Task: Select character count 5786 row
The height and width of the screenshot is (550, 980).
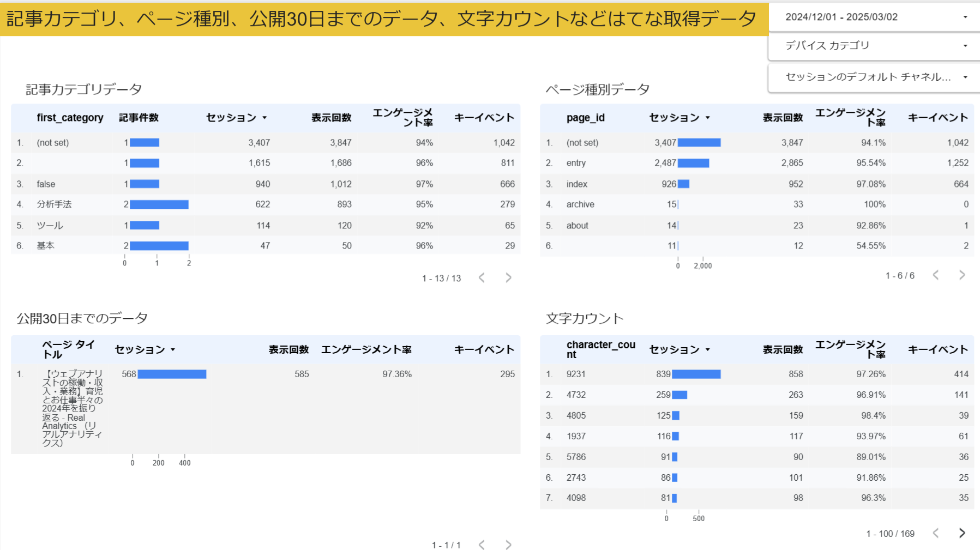Action: [757, 457]
